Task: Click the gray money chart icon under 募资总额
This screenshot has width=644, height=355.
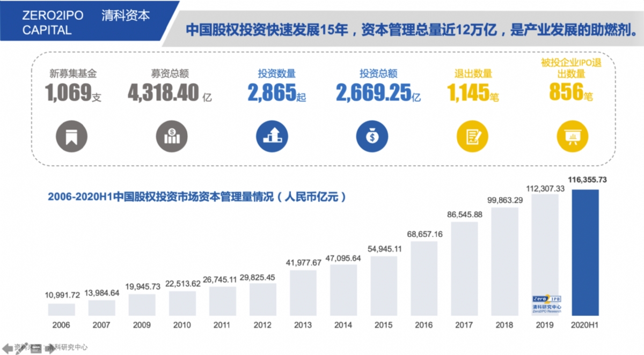Action: tap(172, 136)
